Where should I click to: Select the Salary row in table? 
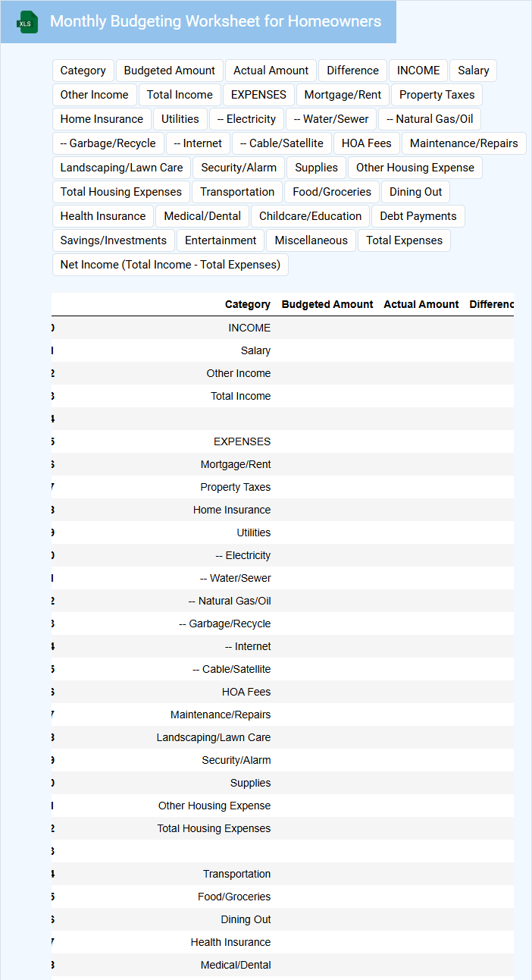pos(255,350)
